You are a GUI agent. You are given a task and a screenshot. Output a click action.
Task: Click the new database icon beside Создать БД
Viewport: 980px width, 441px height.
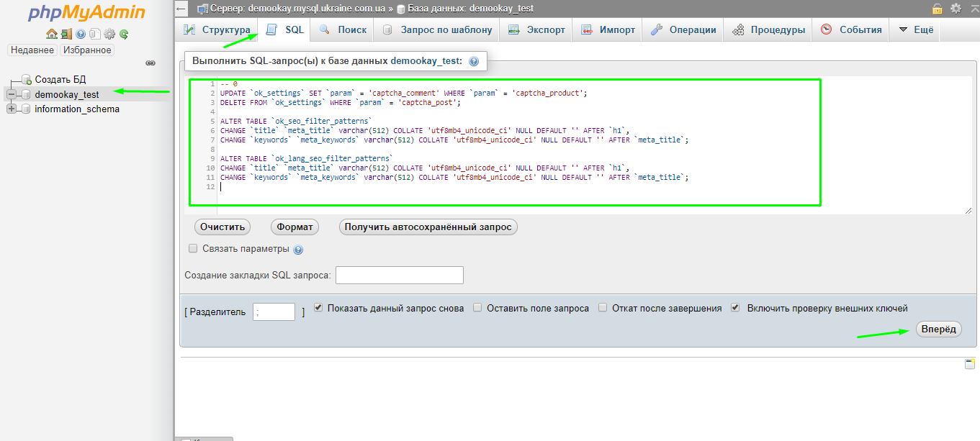tap(27, 79)
